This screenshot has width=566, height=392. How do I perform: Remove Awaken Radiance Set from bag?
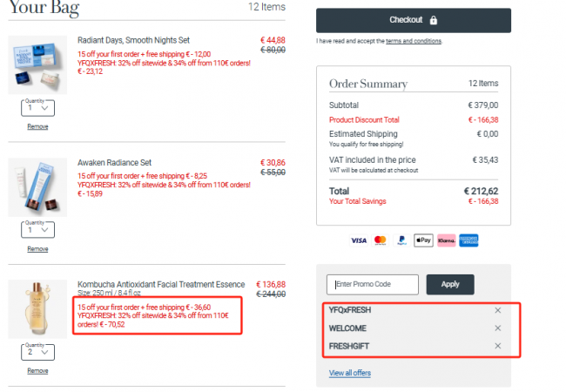(x=38, y=248)
